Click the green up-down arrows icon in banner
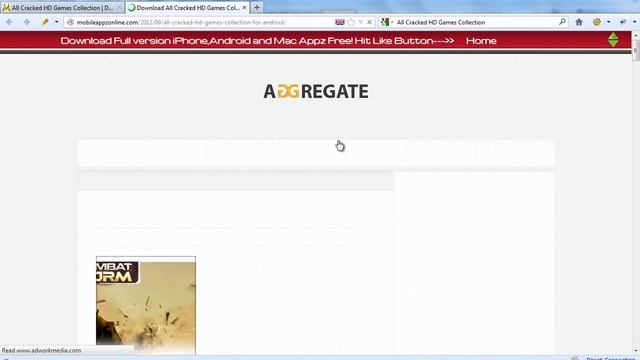Image resolution: width=640 pixels, height=360 pixels. point(613,40)
